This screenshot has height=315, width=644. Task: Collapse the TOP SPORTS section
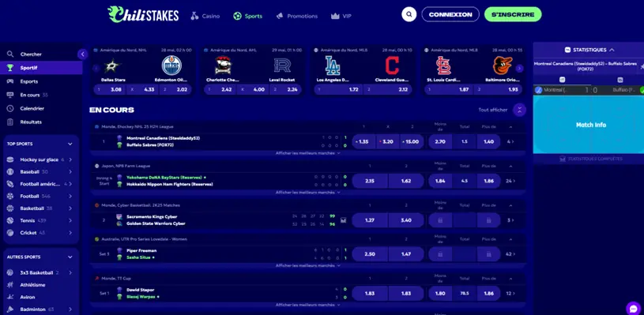[70, 144]
